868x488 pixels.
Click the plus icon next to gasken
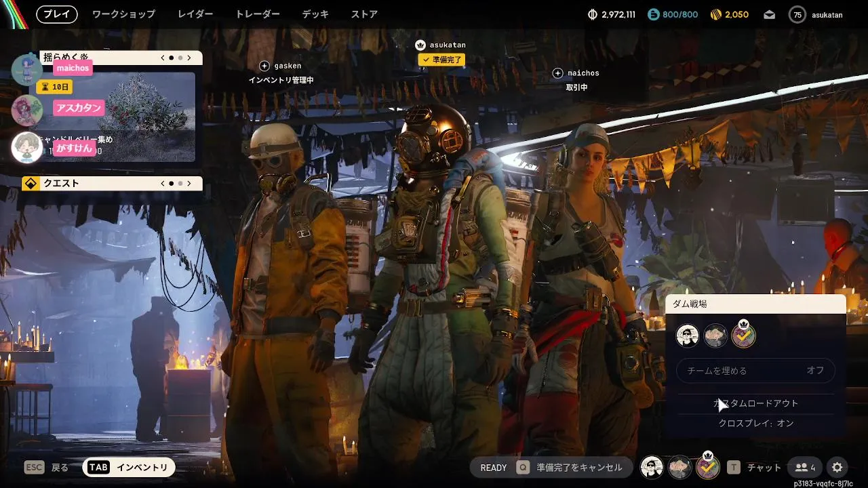point(264,66)
